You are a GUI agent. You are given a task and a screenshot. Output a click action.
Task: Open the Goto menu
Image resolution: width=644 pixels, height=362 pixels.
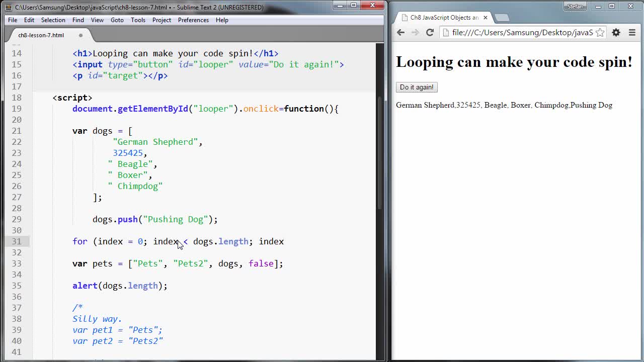117,20
